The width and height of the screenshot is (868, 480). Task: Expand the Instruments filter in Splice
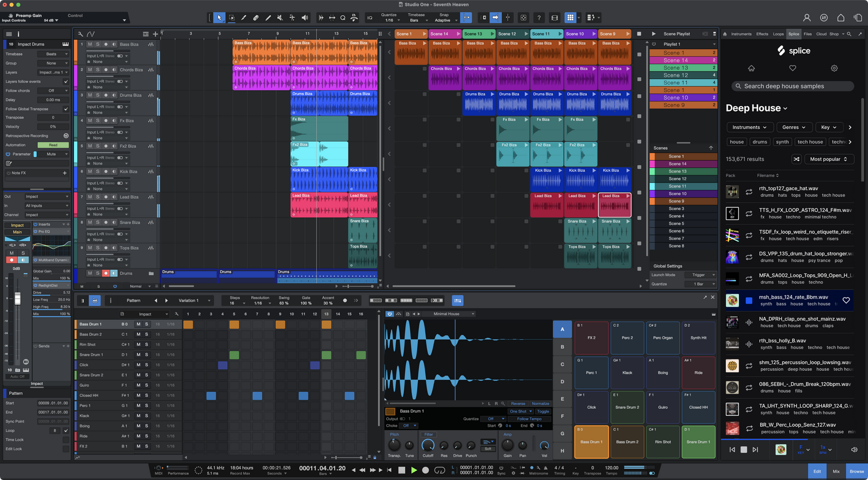coord(749,127)
